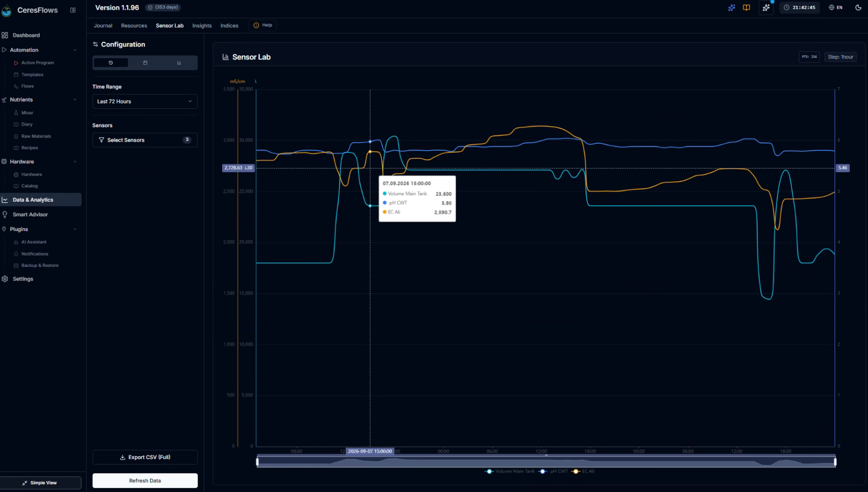This screenshot has width=868, height=492.
Task: Open Backup & Restore
Action: [x=40, y=265]
